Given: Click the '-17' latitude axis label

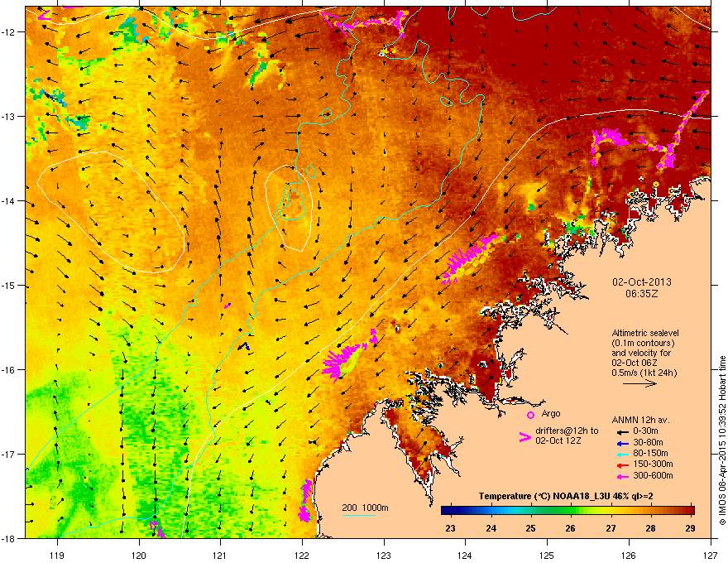Looking at the screenshot, I should click(8, 455).
